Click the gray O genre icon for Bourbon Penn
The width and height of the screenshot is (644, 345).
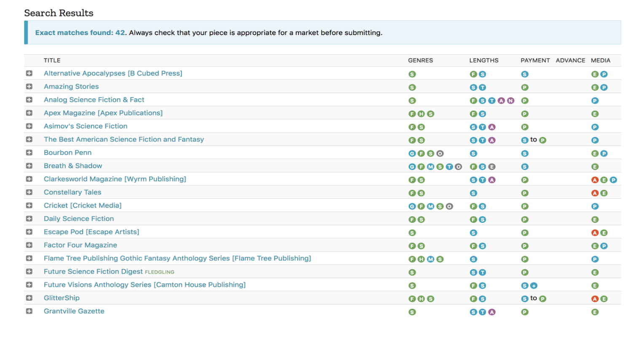[x=440, y=154]
